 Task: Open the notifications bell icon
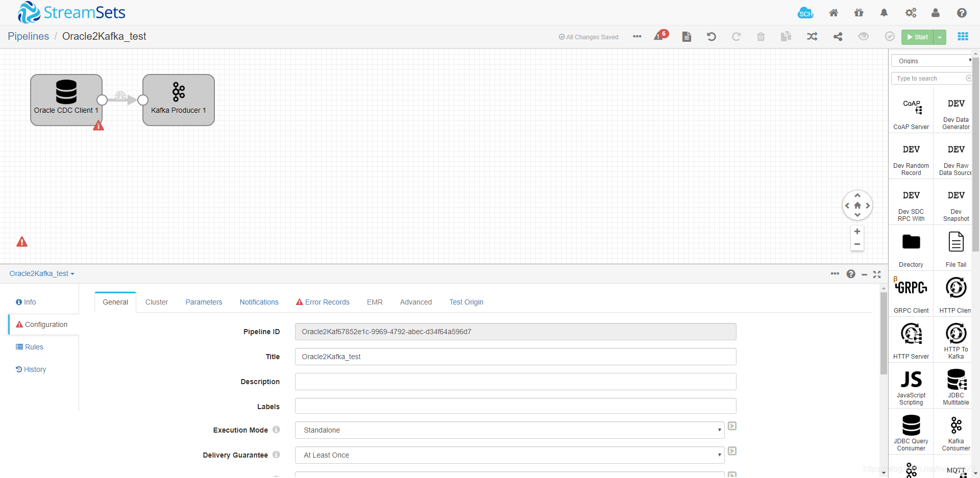[x=884, y=13]
